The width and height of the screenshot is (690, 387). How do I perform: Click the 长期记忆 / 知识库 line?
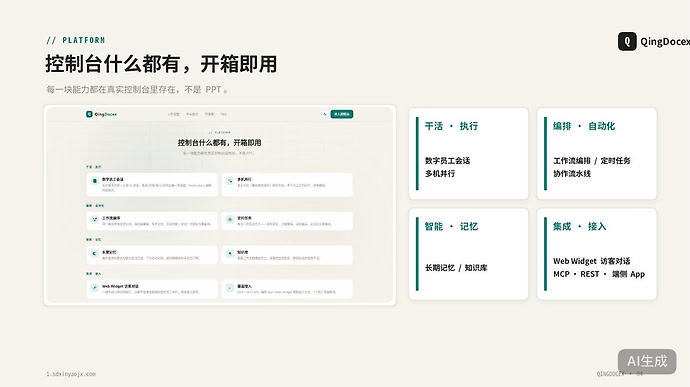[x=456, y=268]
